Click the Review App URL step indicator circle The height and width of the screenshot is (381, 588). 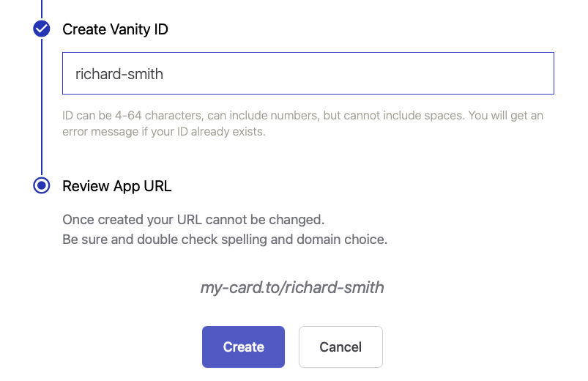coord(42,185)
